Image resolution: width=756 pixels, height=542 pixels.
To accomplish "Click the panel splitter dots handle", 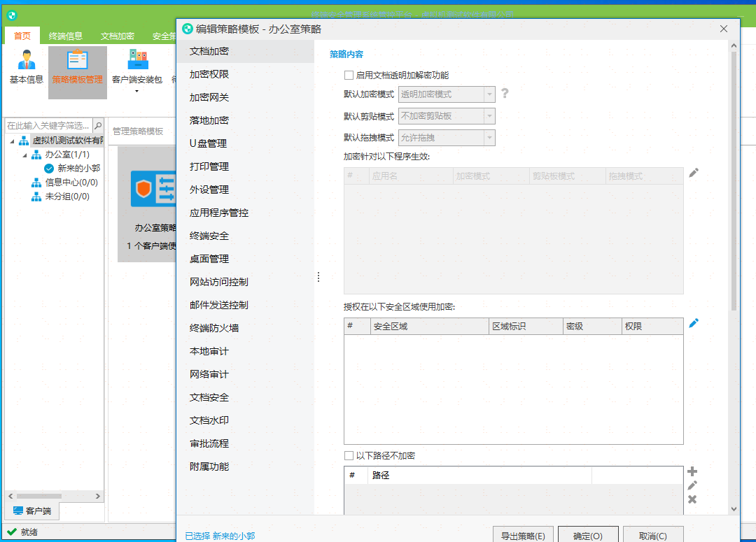I will [318, 277].
